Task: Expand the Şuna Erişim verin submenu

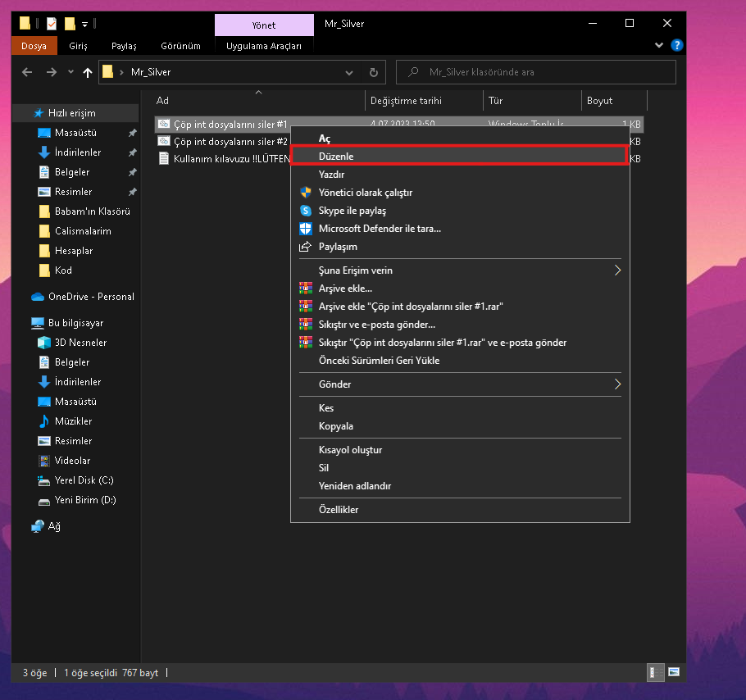Action: click(617, 270)
